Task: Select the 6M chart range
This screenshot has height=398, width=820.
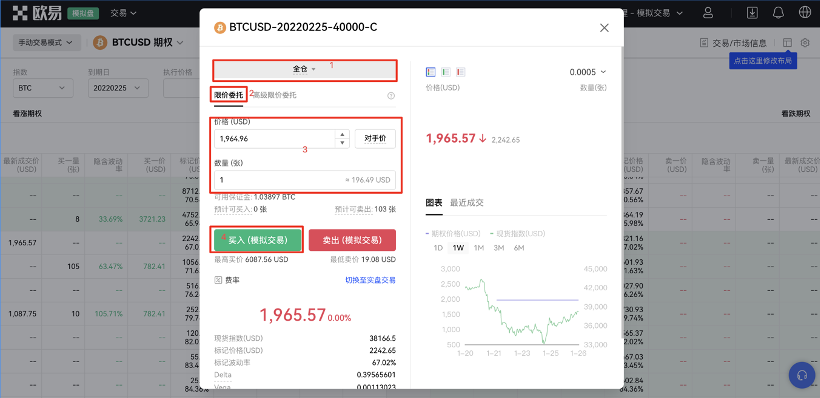Action: click(519, 248)
